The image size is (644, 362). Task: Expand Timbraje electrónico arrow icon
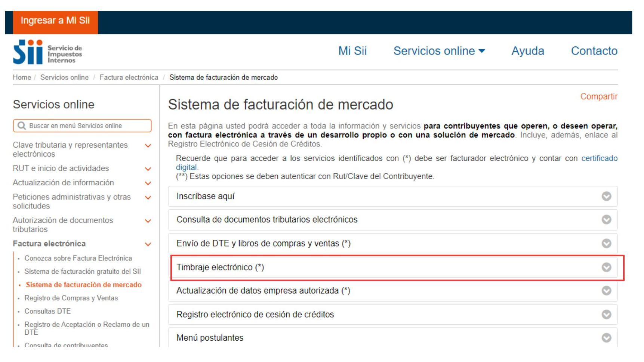pos(606,267)
